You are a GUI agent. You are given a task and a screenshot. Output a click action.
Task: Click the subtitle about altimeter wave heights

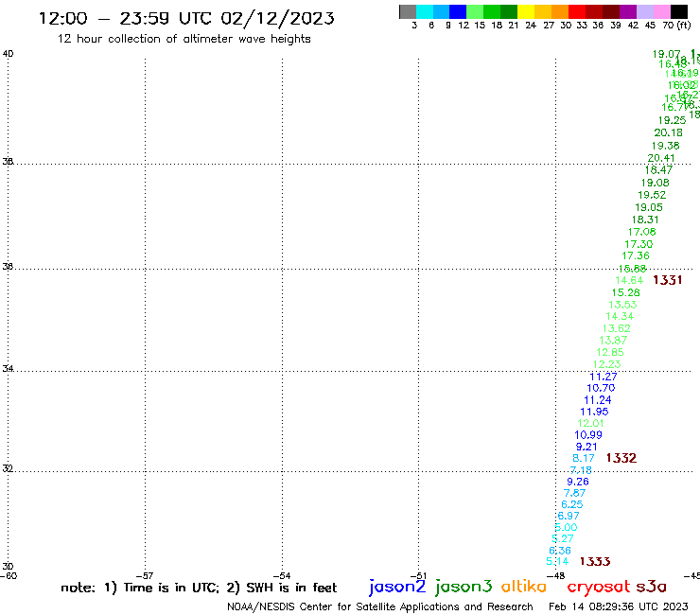184,39
